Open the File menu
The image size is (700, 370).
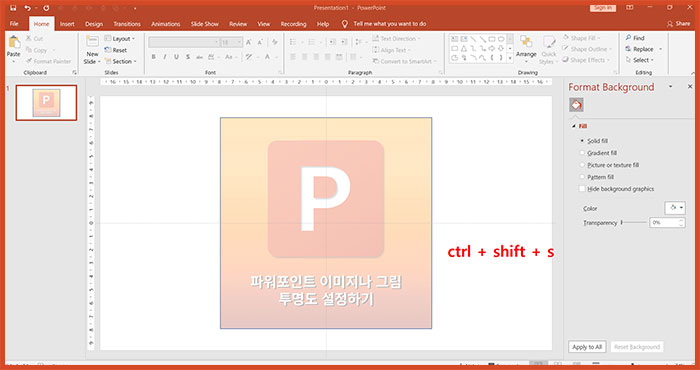coord(14,24)
